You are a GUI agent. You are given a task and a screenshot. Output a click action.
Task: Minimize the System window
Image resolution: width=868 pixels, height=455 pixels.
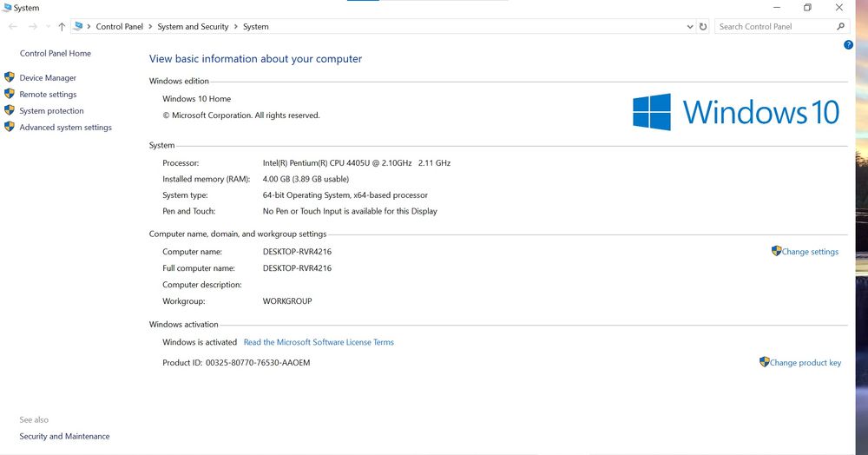point(777,8)
